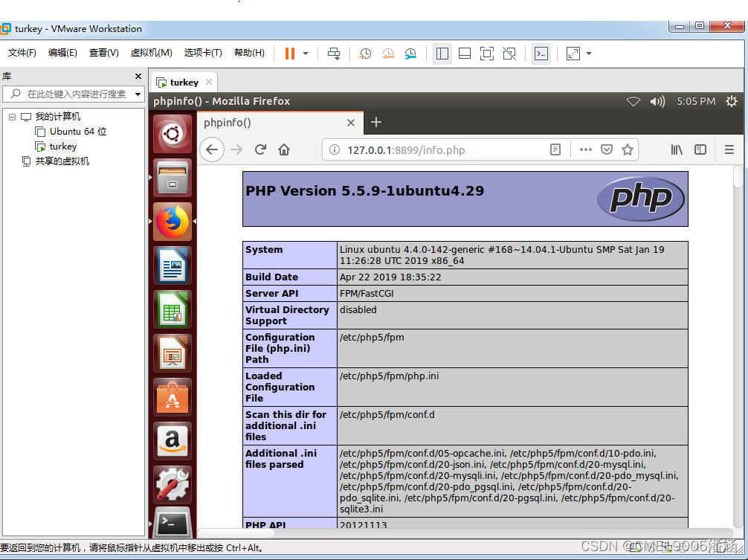748x560 pixels.
Task: Open Ubuntu Software Center from the launcher
Action: pyautogui.click(x=172, y=397)
